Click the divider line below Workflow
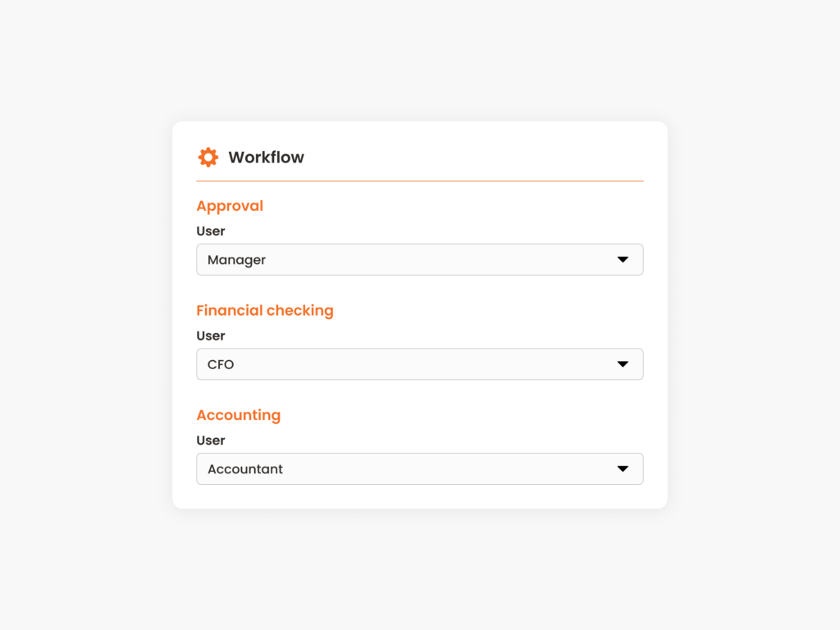840x630 pixels. (420, 179)
